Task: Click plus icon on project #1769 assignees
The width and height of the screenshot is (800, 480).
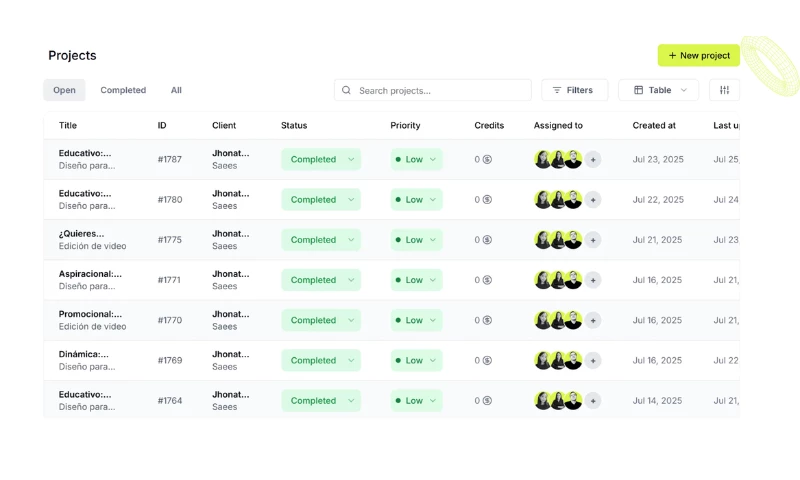Action: pos(593,360)
